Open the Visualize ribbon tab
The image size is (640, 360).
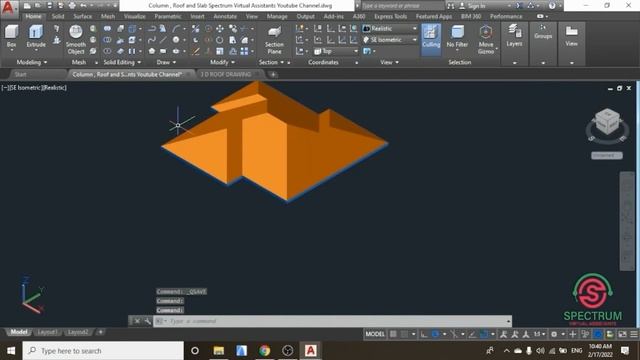[135, 16]
